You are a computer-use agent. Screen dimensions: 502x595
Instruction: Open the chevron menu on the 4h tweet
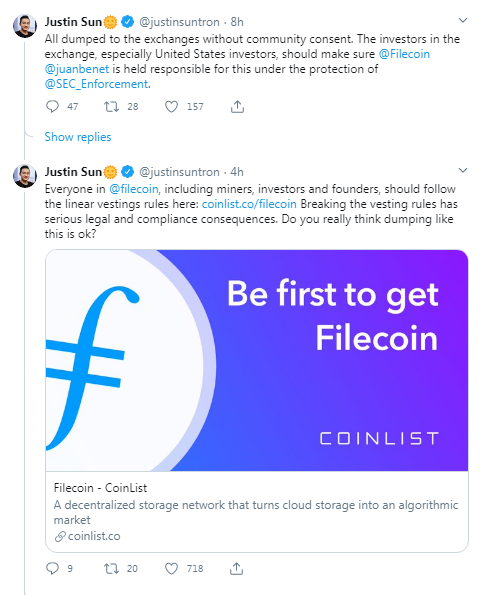point(463,170)
